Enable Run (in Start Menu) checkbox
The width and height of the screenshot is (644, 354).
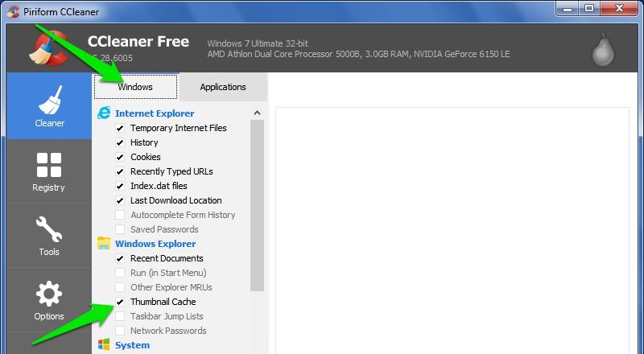click(x=120, y=273)
